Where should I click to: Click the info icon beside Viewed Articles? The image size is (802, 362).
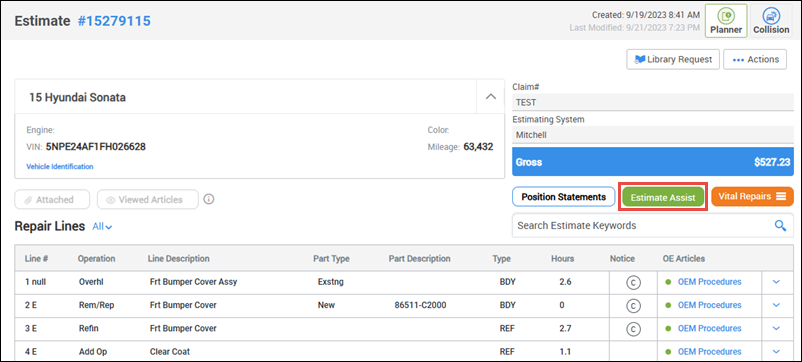point(208,199)
